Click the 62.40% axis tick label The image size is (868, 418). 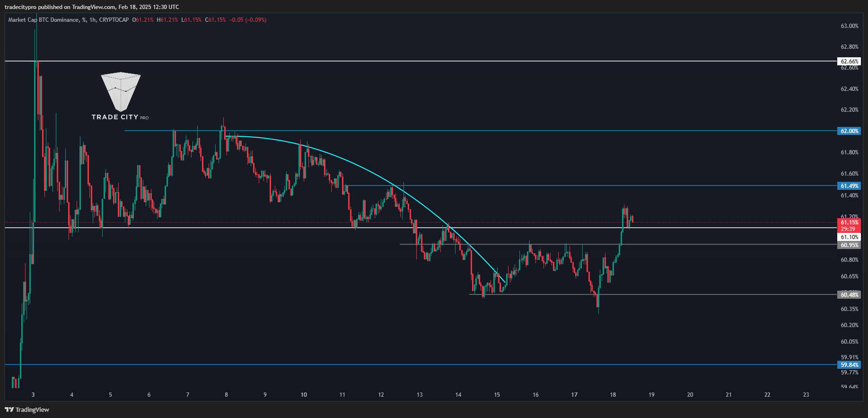[x=850, y=89]
